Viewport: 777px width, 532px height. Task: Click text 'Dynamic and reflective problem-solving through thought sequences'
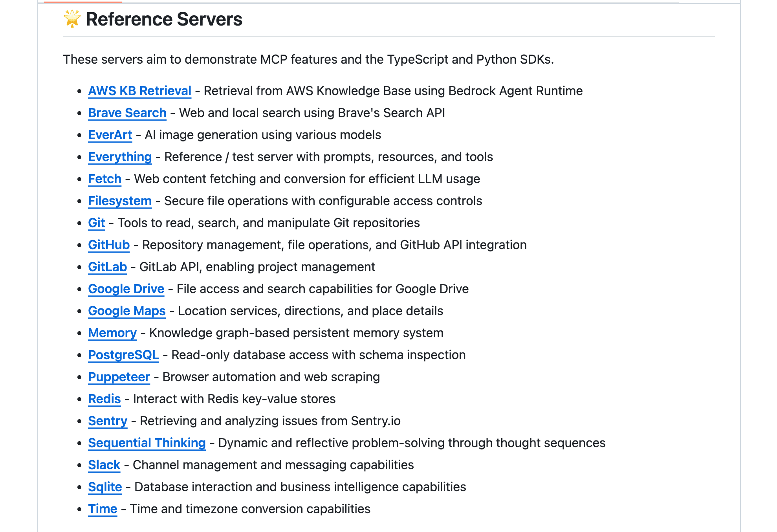pyautogui.click(x=412, y=443)
